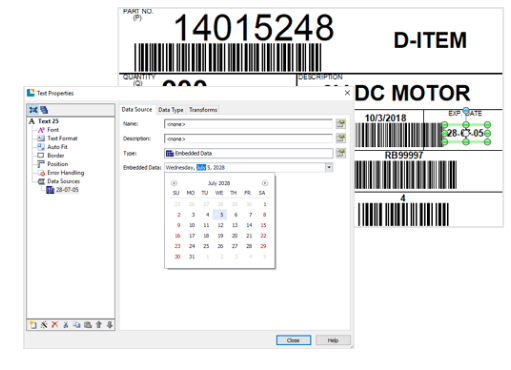Screen dimensions: 511x370
Task: Open the data source wizard wand icon
Action: tap(44, 325)
